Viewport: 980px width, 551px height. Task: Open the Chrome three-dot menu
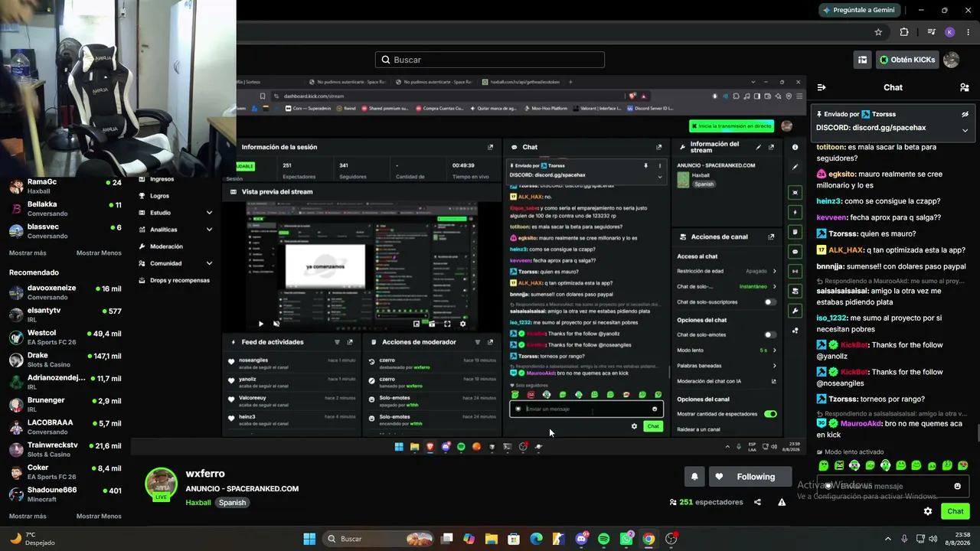click(968, 32)
